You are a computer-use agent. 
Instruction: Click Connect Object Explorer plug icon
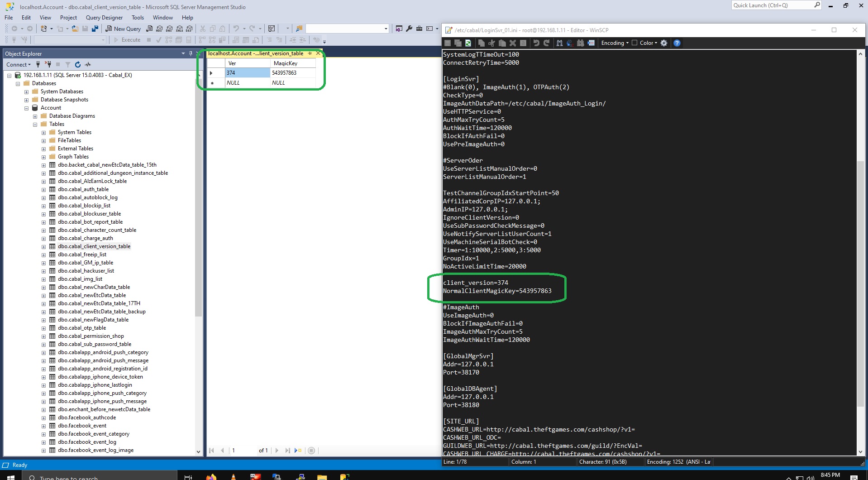pos(38,64)
